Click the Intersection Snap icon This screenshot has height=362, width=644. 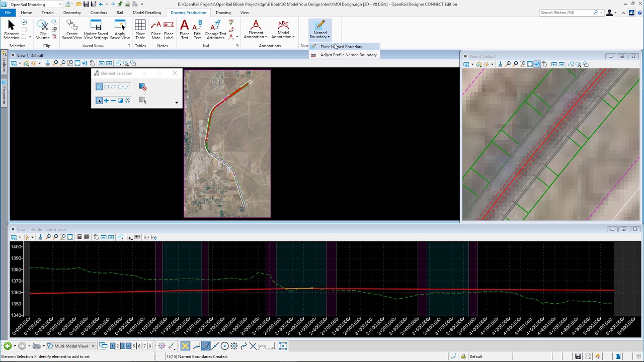253,346
